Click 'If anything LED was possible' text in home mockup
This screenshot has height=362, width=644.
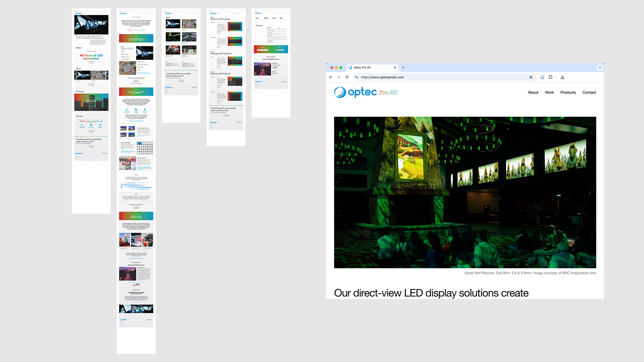click(89, 140)
